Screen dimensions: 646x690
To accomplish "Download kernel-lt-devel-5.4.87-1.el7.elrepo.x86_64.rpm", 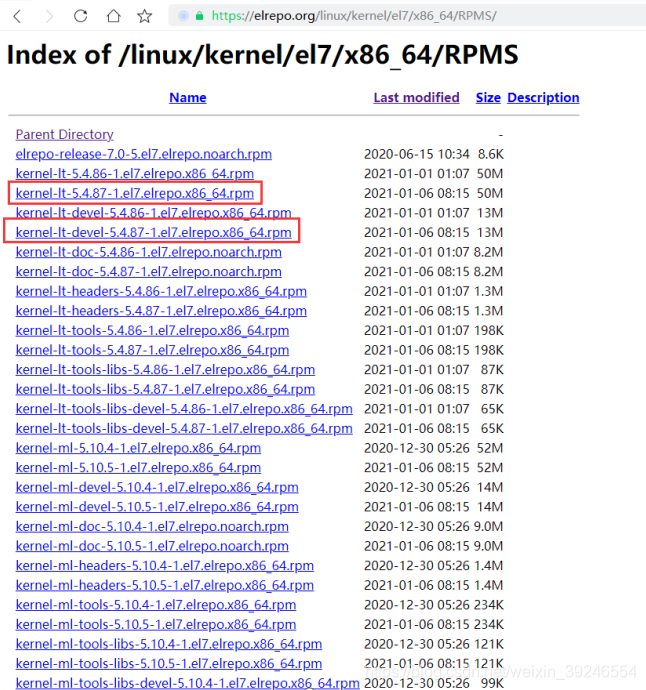I will 154,232.
